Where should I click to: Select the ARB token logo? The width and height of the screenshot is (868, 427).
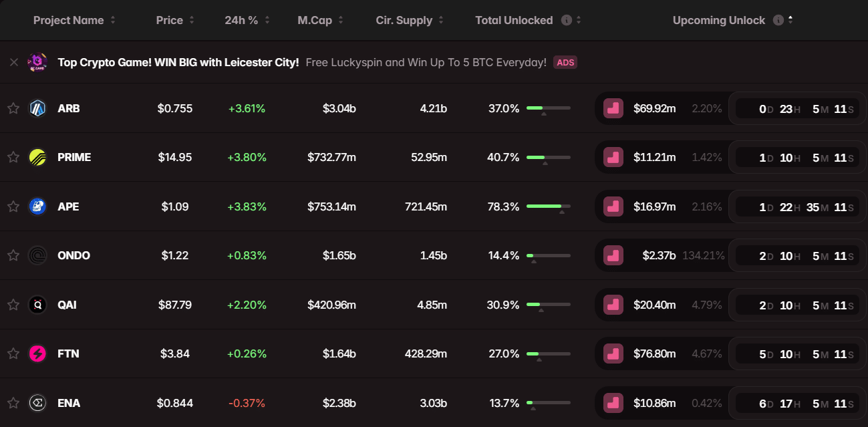point(38,108)
